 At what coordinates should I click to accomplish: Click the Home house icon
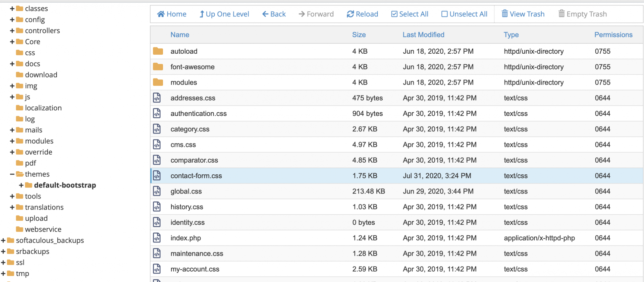click(161, 14)
